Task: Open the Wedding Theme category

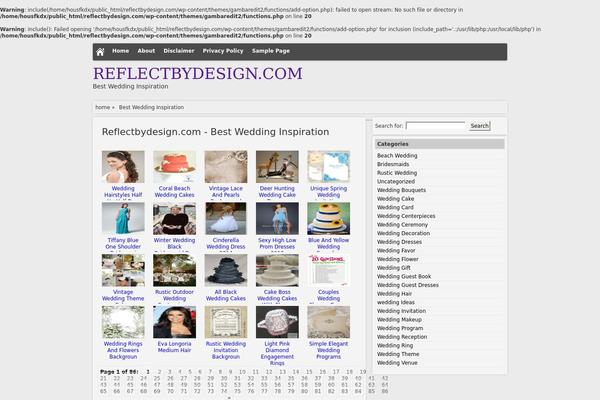Action: [x=398, y=354]
